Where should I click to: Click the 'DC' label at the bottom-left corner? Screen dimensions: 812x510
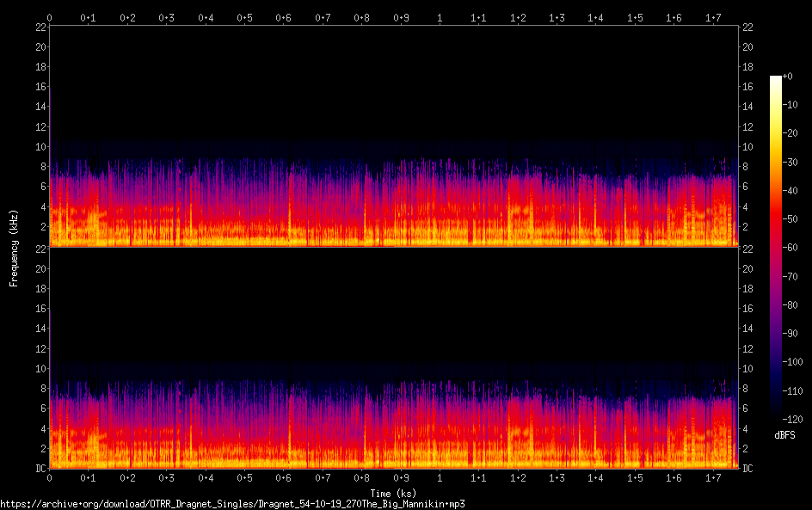tap(40, 469)
